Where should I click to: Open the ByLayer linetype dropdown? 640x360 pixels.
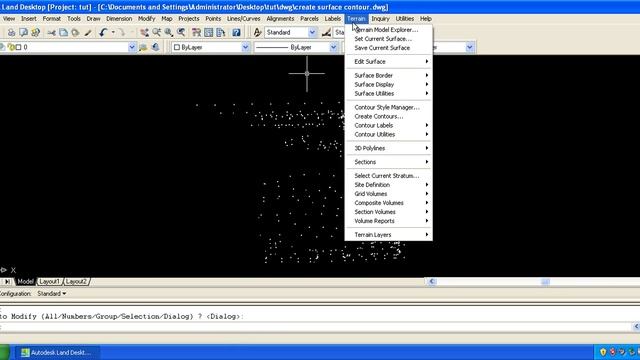(333, 47)
